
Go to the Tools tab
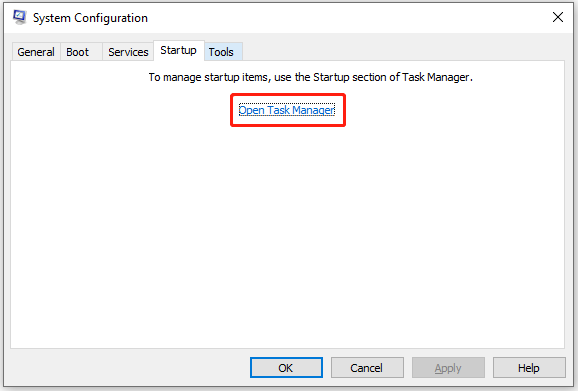point(221,52)
